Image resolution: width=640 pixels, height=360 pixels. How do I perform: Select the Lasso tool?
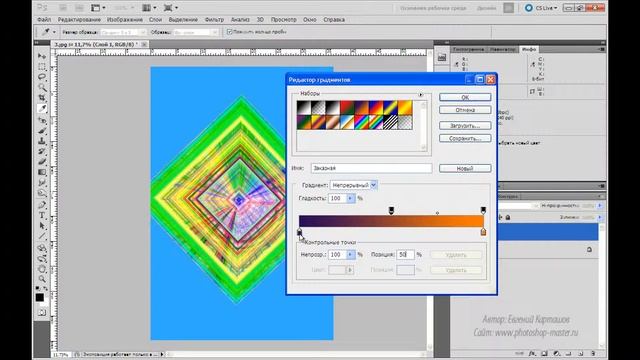[42, 77]
